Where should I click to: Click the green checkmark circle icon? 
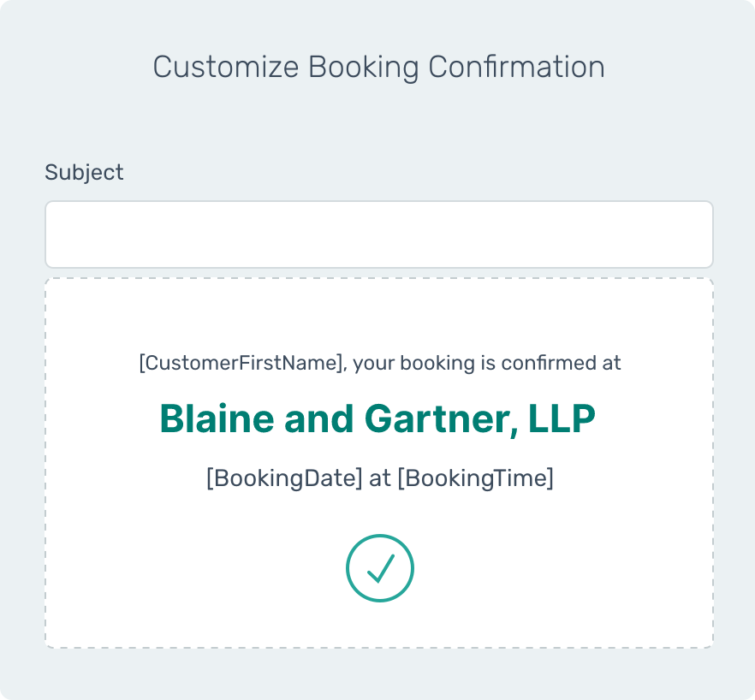coord(379,568)
